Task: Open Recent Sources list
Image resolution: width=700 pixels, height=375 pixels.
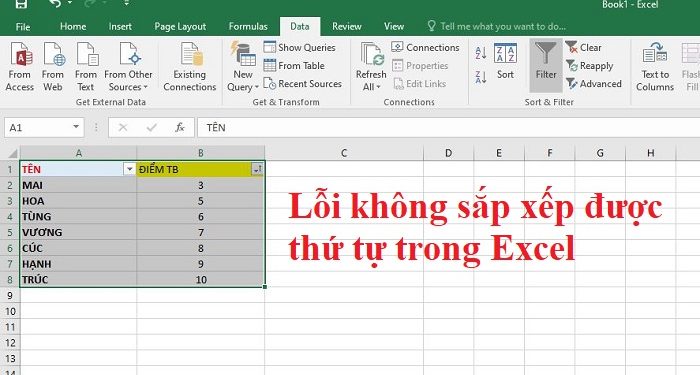Action: [x=303, y=83]
